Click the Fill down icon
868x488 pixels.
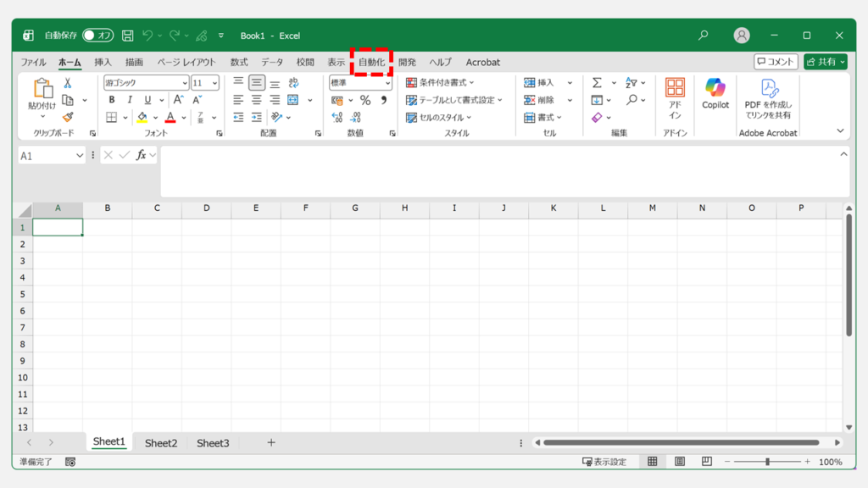click(x=597, y=100)
